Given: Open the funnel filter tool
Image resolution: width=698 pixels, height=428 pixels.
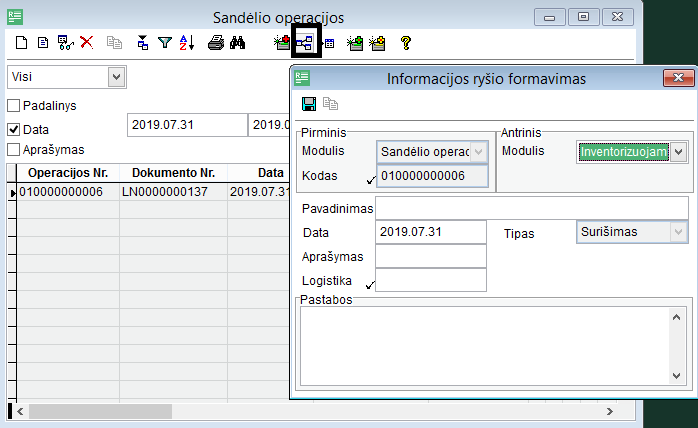Looking at the screenshot, I should tap(166, 43).
